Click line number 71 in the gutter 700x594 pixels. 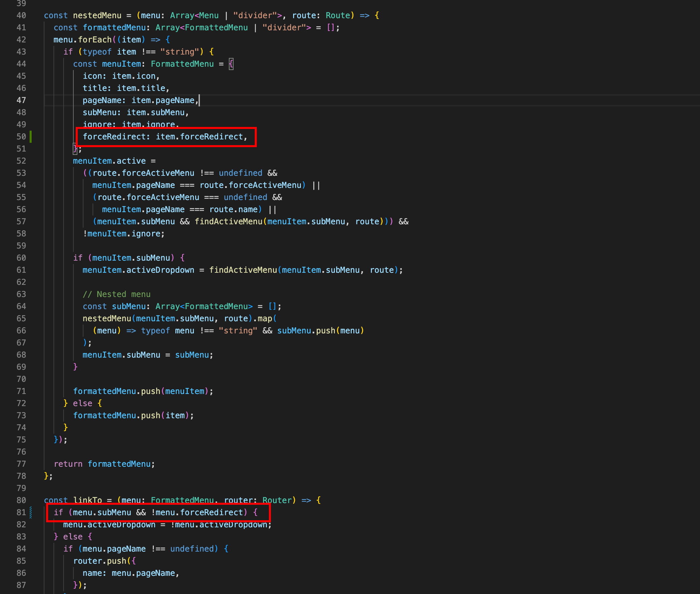pos(21,391)
